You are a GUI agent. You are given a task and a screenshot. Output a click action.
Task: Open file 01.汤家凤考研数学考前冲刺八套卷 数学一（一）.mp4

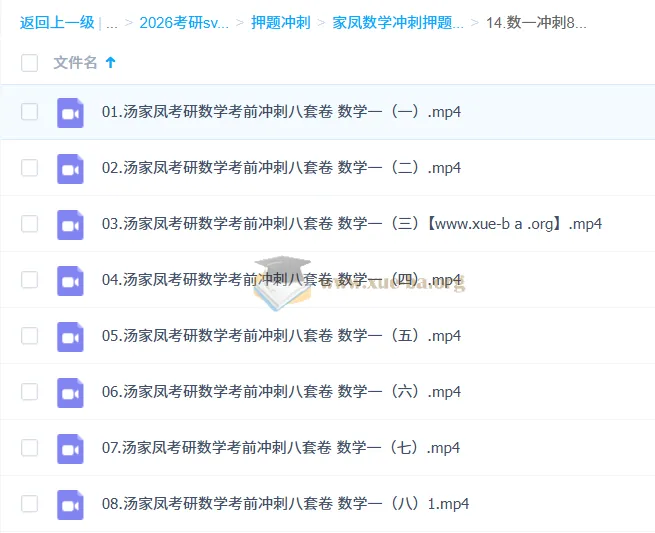coord(281,112)
